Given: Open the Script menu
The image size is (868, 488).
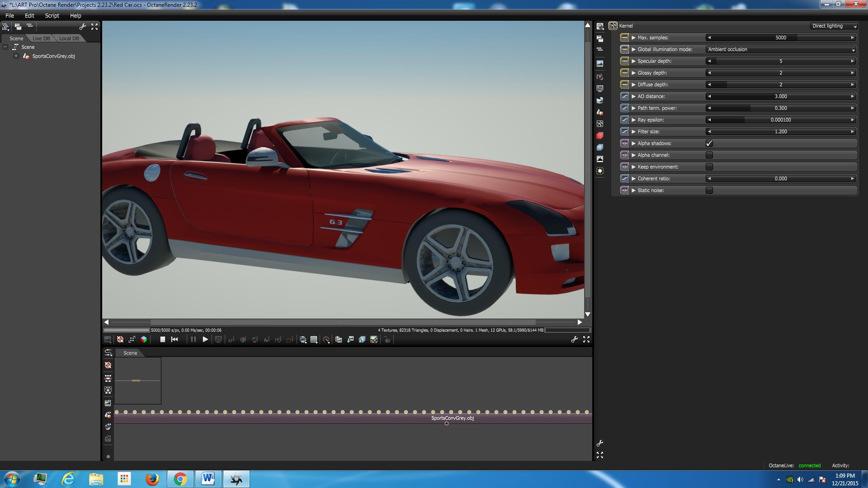Looking at the screenshot, I should click(52, 15).
